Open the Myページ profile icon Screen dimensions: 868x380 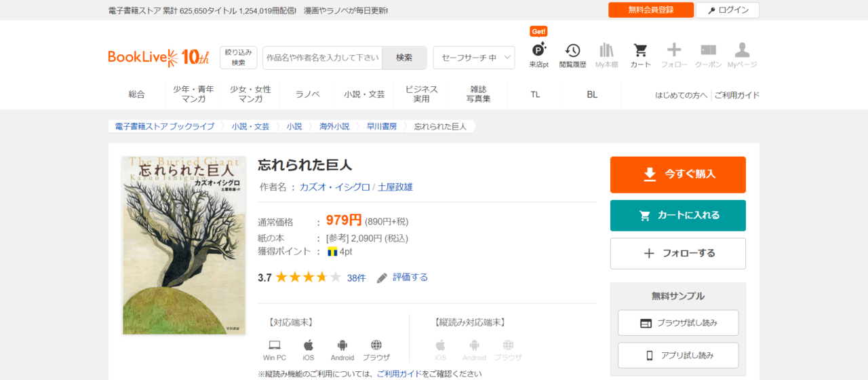pos(742,52)
